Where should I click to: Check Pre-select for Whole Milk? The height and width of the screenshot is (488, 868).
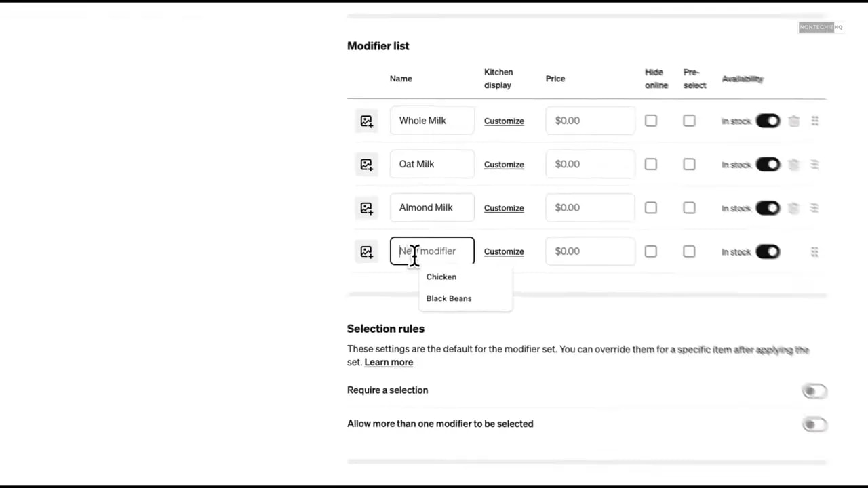coord(689,121)
